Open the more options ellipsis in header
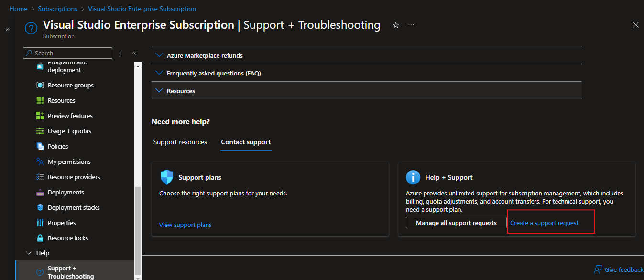 (x=411, y=25)
